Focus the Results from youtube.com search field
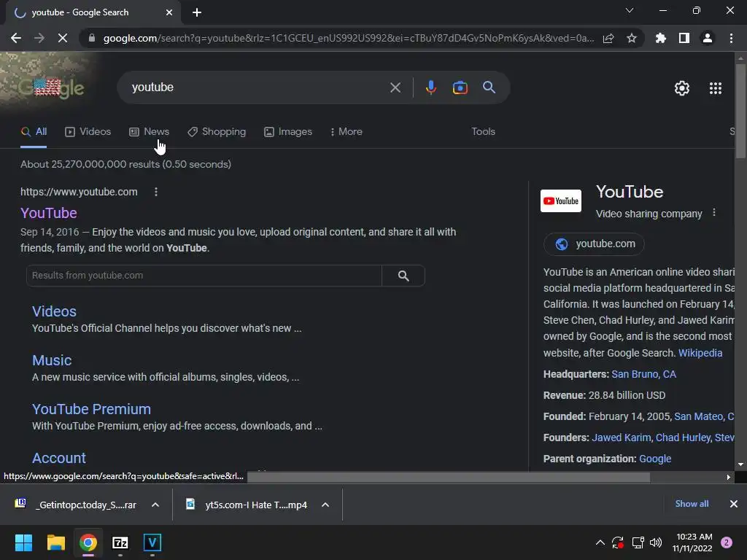This screenshot has height=560, width=747. coord(204,276)
